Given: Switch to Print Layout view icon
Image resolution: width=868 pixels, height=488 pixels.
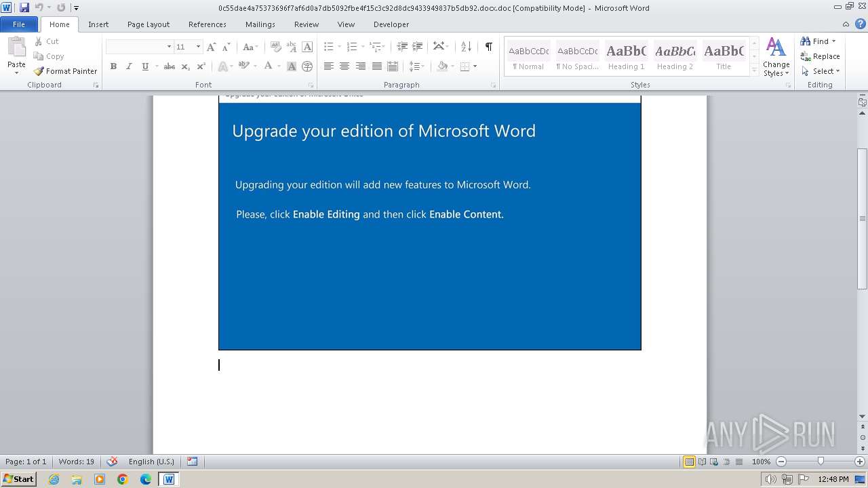Looking at the screenshot, I should [x=689, y=462].
